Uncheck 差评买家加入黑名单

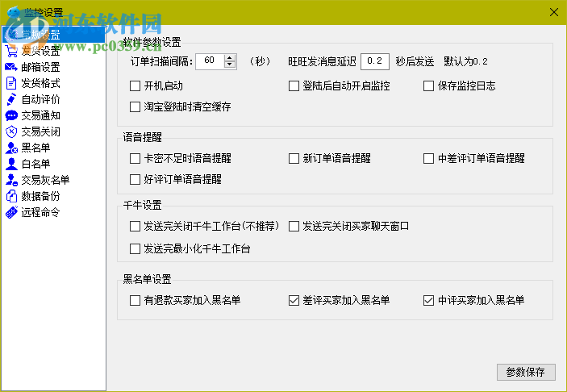[294, 300]
